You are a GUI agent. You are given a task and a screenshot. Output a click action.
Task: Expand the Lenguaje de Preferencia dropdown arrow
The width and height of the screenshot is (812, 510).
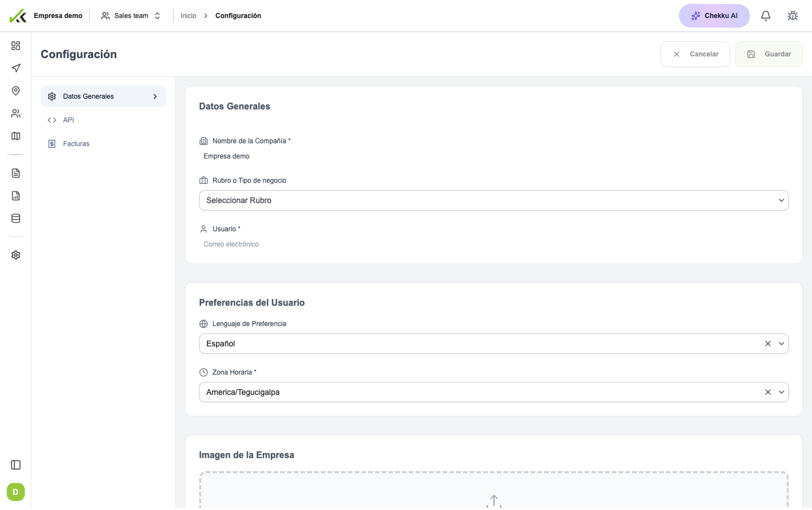point(782,344)
